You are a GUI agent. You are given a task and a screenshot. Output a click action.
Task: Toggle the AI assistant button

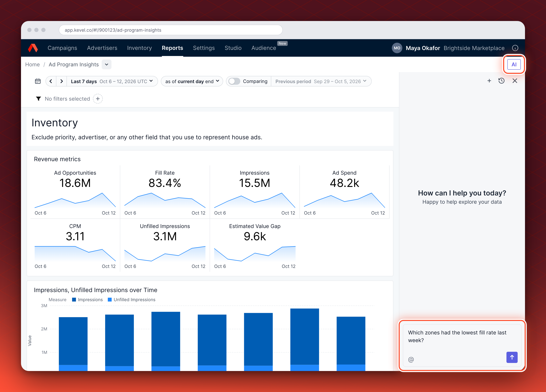click(x=514, y=64)
